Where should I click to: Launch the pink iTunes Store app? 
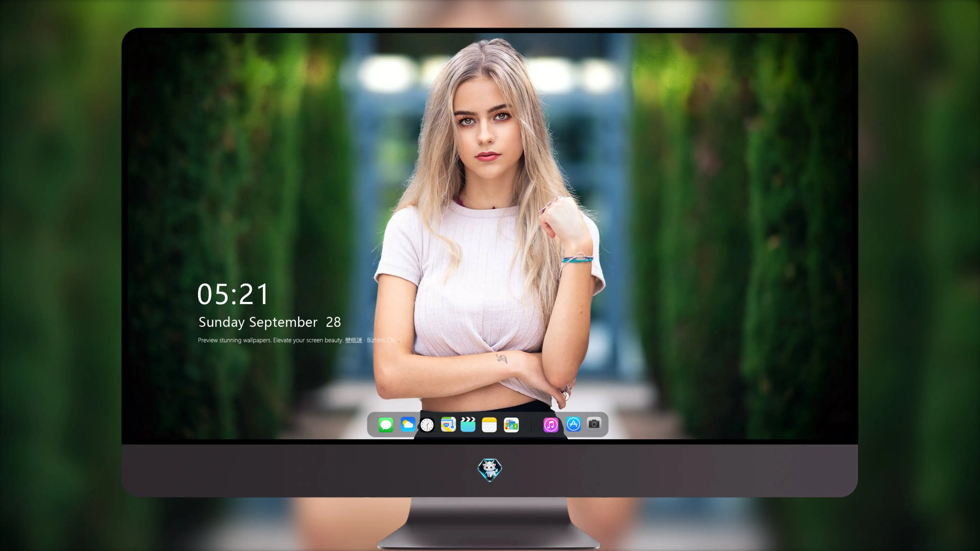550,425
